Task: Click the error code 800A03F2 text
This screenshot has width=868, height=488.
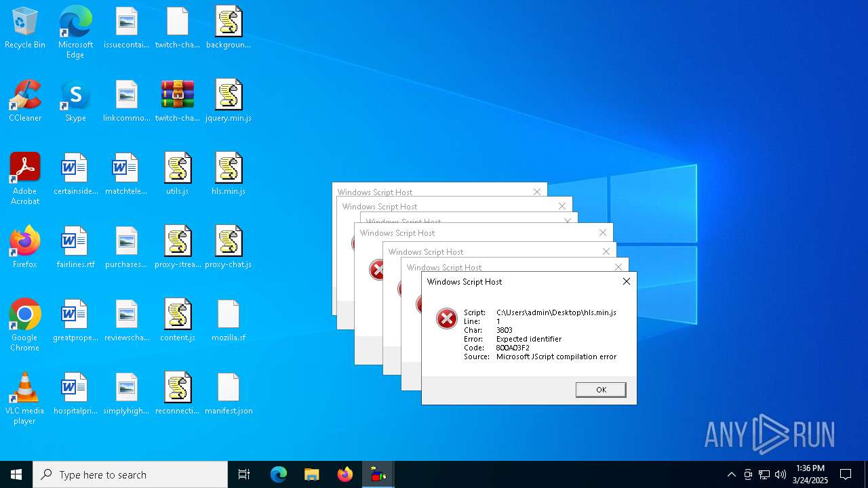Action: [x=513, y=348]
